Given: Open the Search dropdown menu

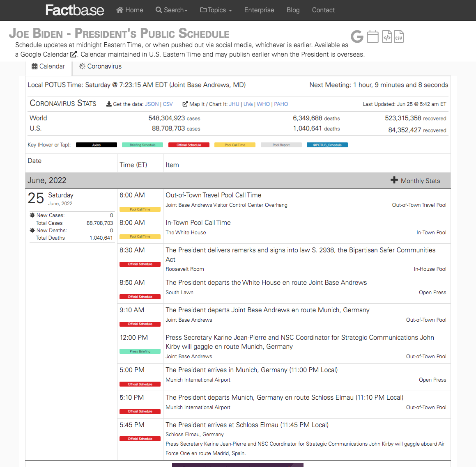Looking at the screenshot, I should click(172, 10).
